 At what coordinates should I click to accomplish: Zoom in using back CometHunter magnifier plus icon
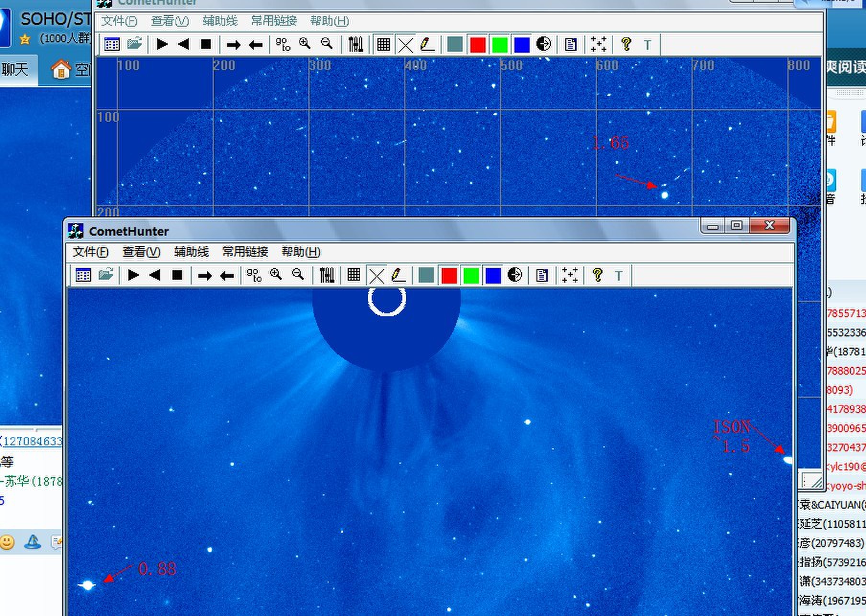tap(305, 44)
